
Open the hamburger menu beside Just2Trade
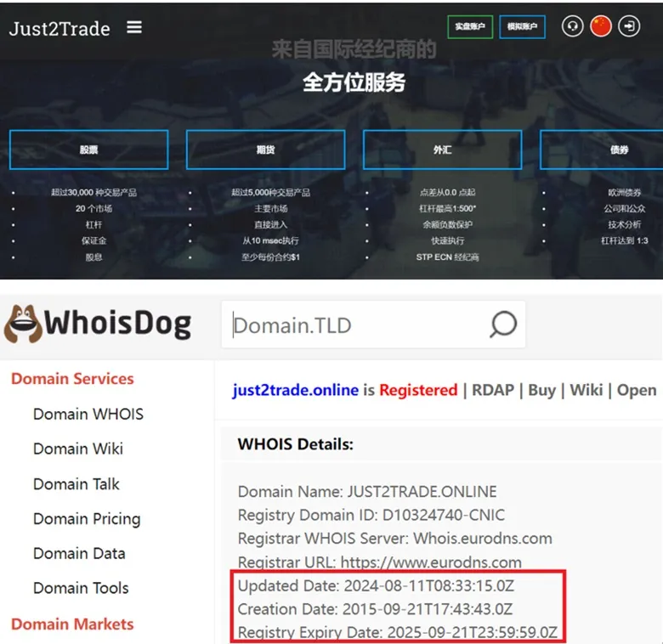(134, 27)
